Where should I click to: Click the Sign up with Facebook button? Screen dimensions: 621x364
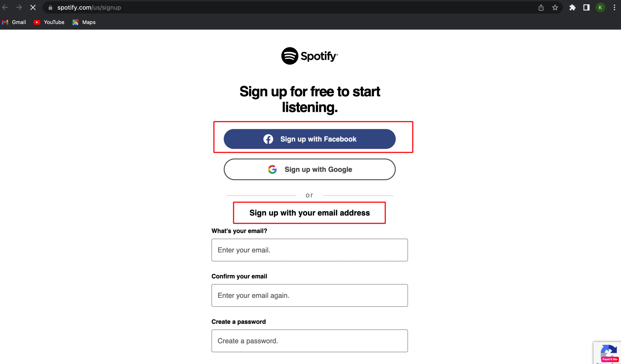[310, 139]
